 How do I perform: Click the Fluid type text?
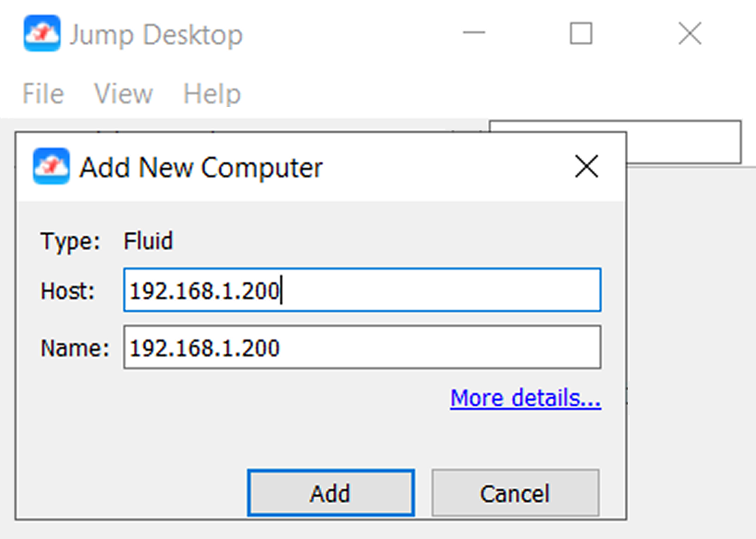(148, 241)
